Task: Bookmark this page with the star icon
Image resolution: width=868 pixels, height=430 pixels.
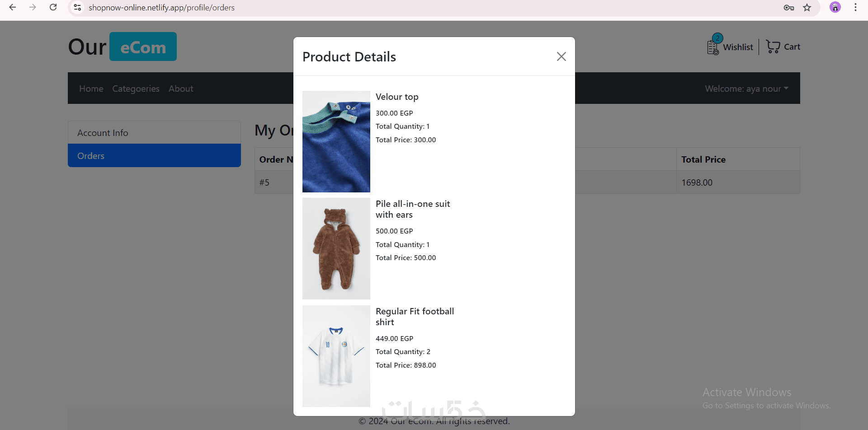Action: click(807, 8)
